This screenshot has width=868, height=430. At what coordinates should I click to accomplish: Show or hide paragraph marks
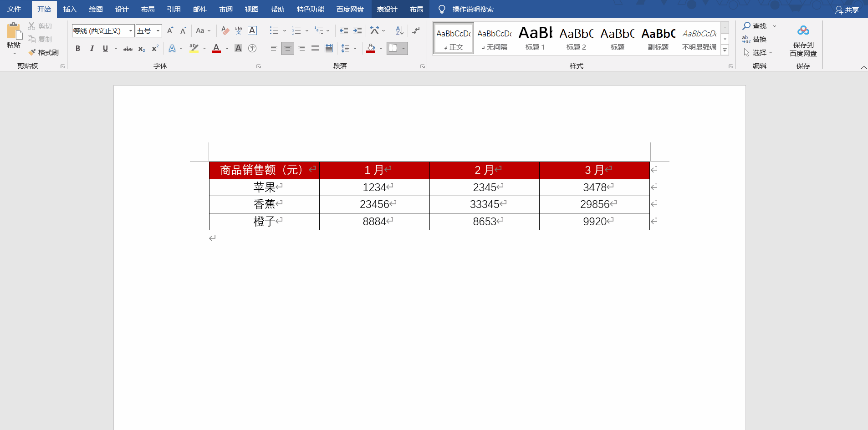pyautogui.click(x=416, y=30)
